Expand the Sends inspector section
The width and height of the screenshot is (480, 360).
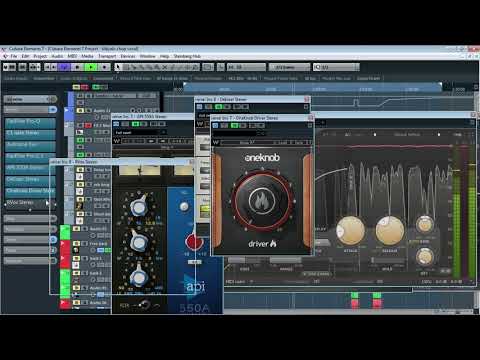click(30, 240)
